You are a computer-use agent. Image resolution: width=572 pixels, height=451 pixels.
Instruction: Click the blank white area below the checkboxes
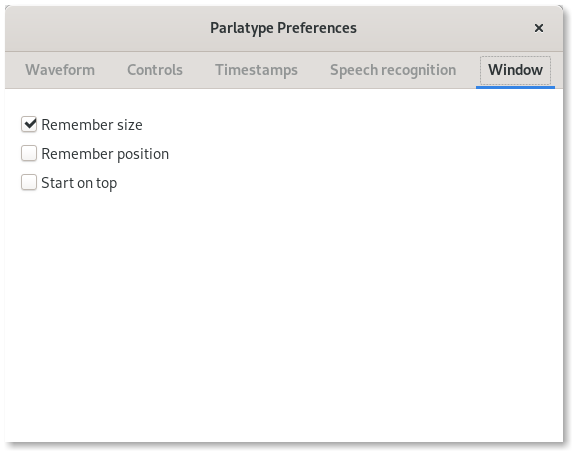(284, 314)
